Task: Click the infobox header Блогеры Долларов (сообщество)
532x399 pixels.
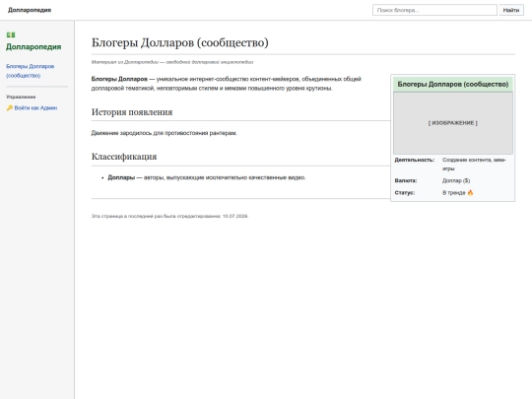Action: pos(453,84)
